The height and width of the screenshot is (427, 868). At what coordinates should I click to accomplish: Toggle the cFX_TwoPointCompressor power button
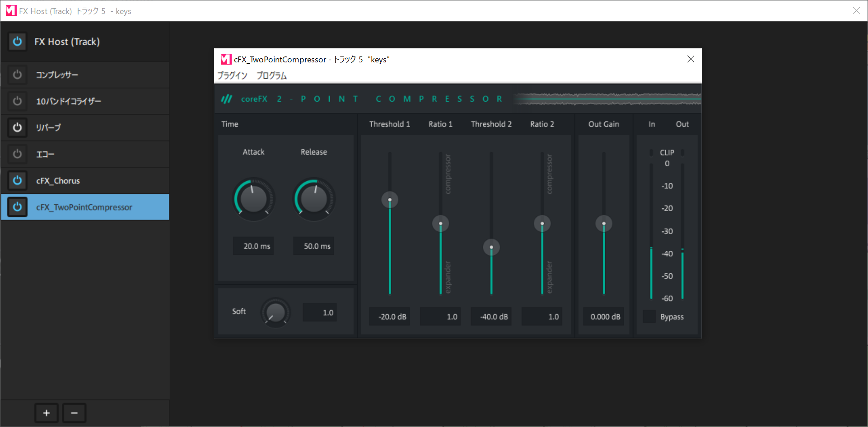pos(17,207)
